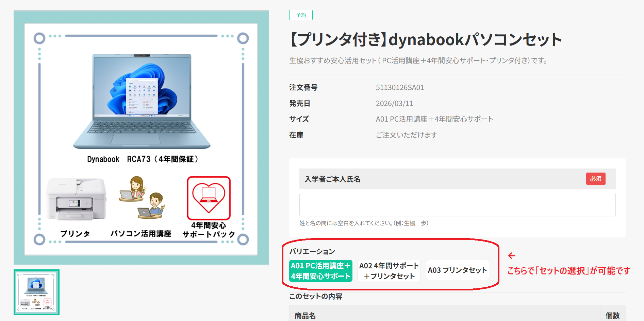This screenshot has height=321, width=644.
Task: Click the red 必須 badge
Action: (595, 179)
